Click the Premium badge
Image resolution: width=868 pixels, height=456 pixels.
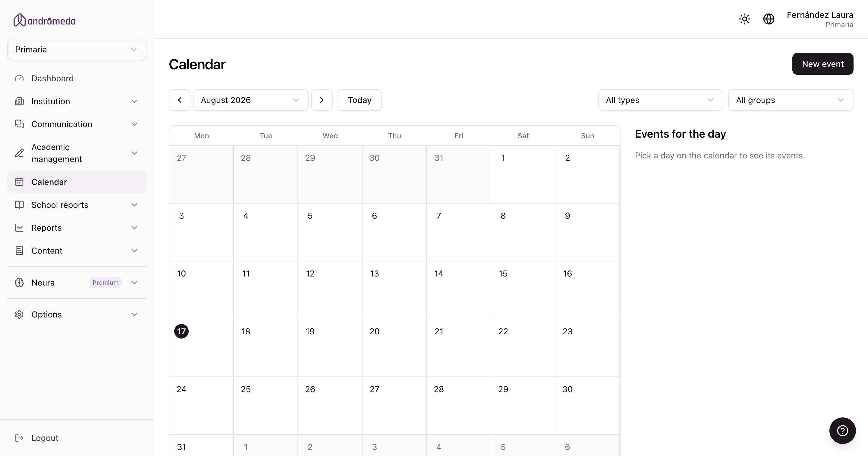coord(105,283)
